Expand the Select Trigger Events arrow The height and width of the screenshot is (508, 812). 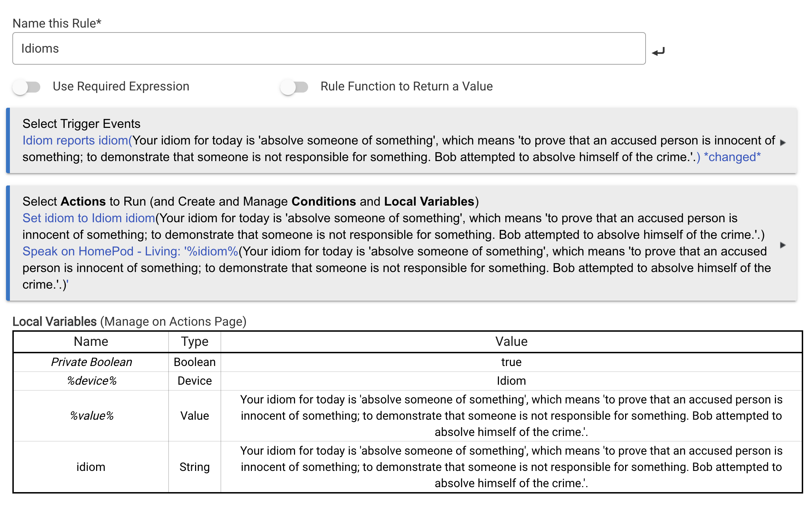[x=783, y=142]
